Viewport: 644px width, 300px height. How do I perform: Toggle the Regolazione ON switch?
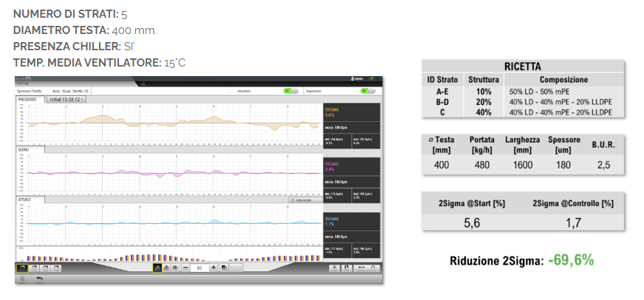coord(367,91)
